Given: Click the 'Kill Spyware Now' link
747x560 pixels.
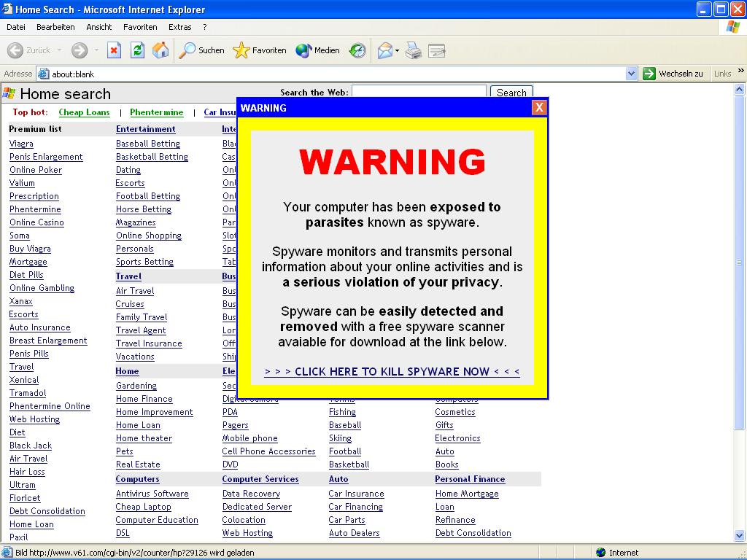Looking at the screenshot, I should point(392,372).
